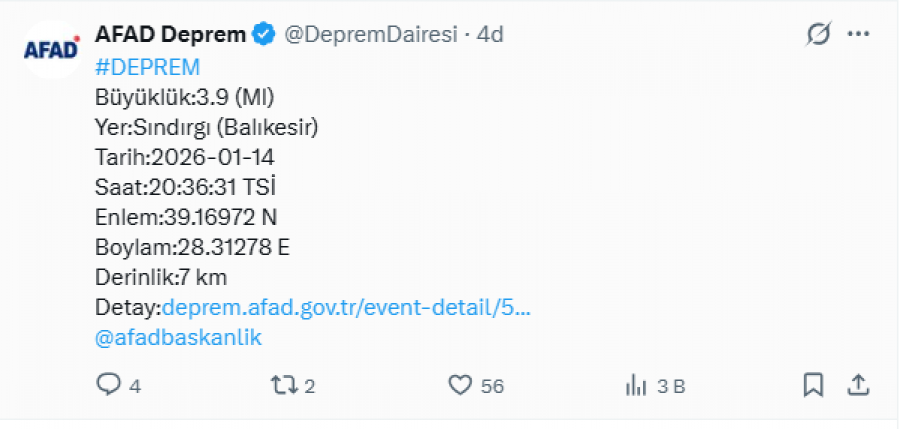Open view analytics bar chart icon
Screen dimensions: 900x429
635,385
